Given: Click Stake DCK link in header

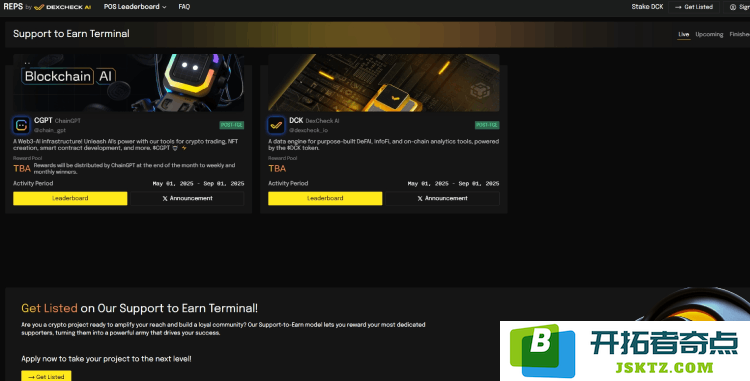Looking at the screenshot, I should (x=647, y=7).
